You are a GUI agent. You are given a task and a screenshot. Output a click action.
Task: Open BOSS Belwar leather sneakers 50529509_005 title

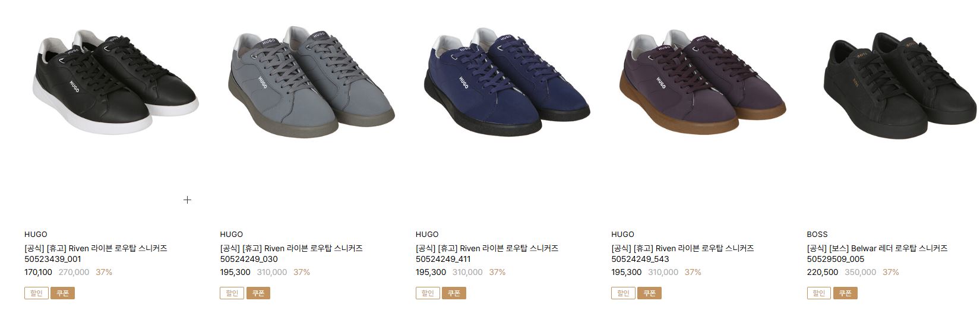[877, 254]
